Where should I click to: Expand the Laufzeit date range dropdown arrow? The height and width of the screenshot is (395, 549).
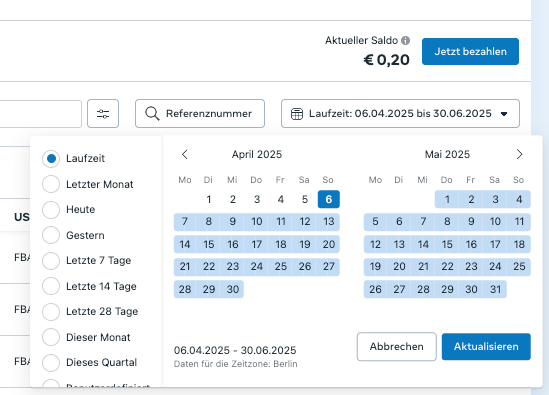(x=504, y=114)
